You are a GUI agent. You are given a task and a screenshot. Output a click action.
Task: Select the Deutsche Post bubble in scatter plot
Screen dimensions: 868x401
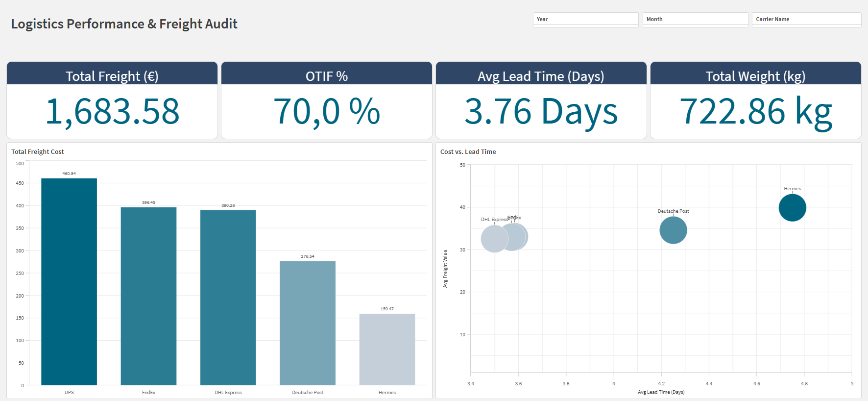673,230
